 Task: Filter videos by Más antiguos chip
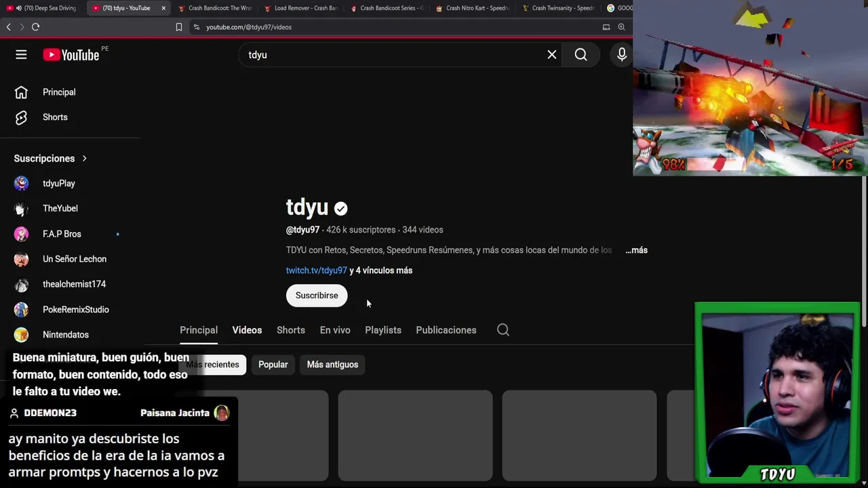(x=332, y=365)
